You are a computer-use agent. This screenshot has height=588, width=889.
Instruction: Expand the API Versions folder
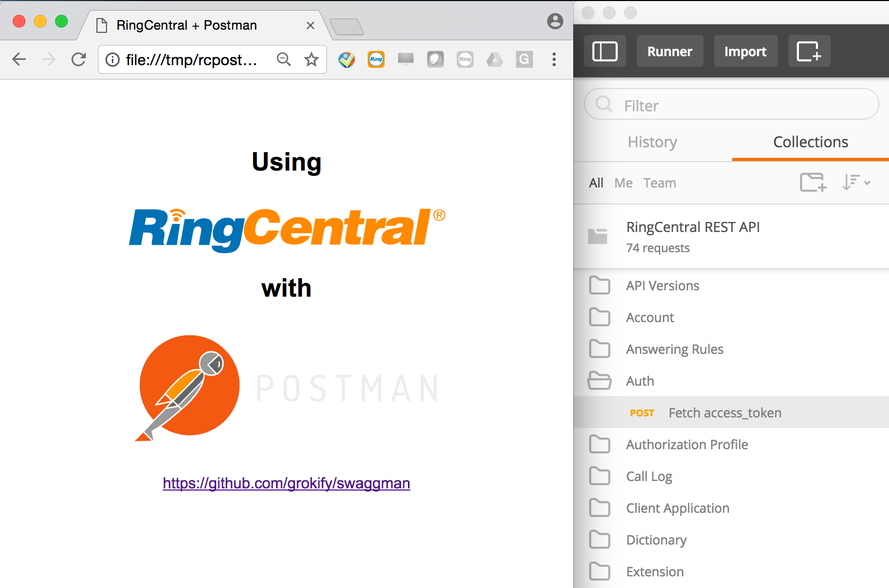[x=731, y=286]
